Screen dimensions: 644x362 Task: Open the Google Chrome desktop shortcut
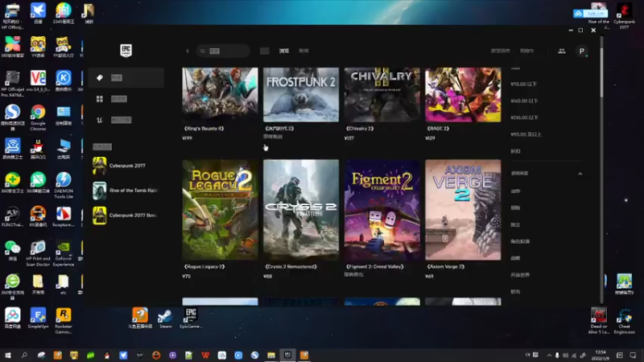click(x=38, y=117)
